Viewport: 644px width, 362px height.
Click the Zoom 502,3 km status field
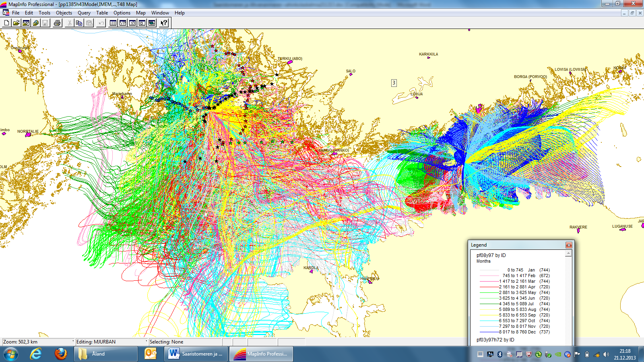coord(38,342)
